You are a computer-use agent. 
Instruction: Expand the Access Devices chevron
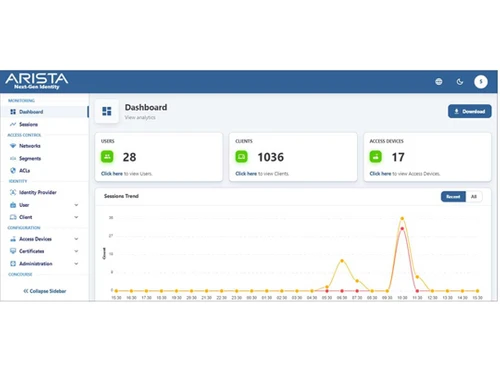tap(76, 239)
